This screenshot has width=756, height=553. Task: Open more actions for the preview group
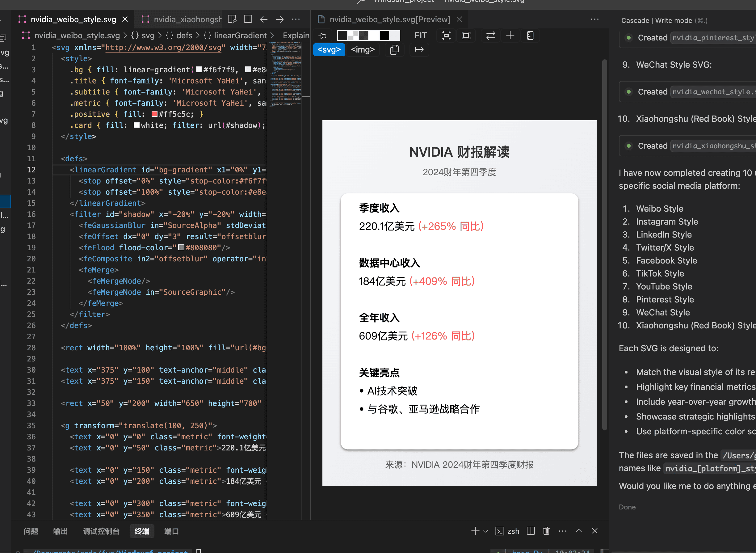point(595,19)
